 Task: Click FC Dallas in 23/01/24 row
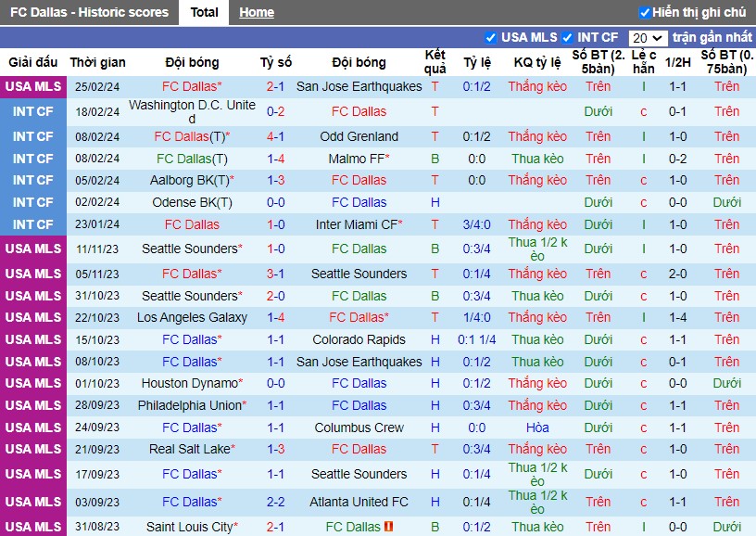click(192, 224)
